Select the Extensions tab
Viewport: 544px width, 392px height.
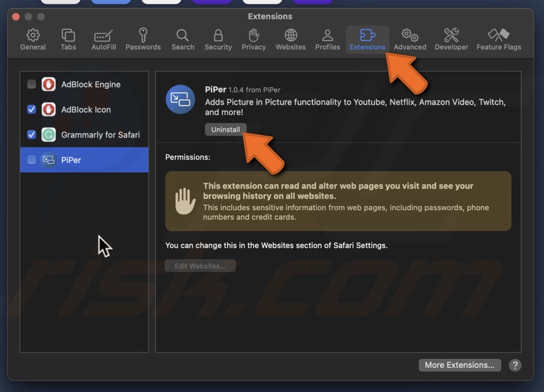pyautogui.click(x=368, y=39)
